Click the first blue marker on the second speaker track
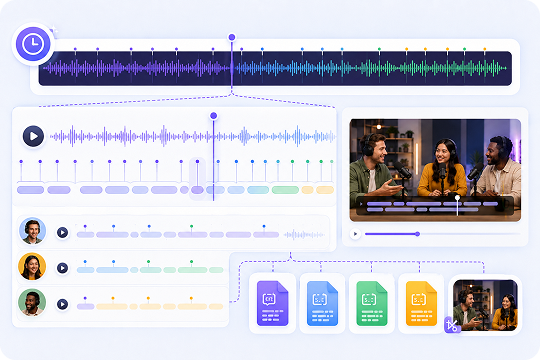The width and height of the screenshot is (540, 360). [x=85, y=262]
